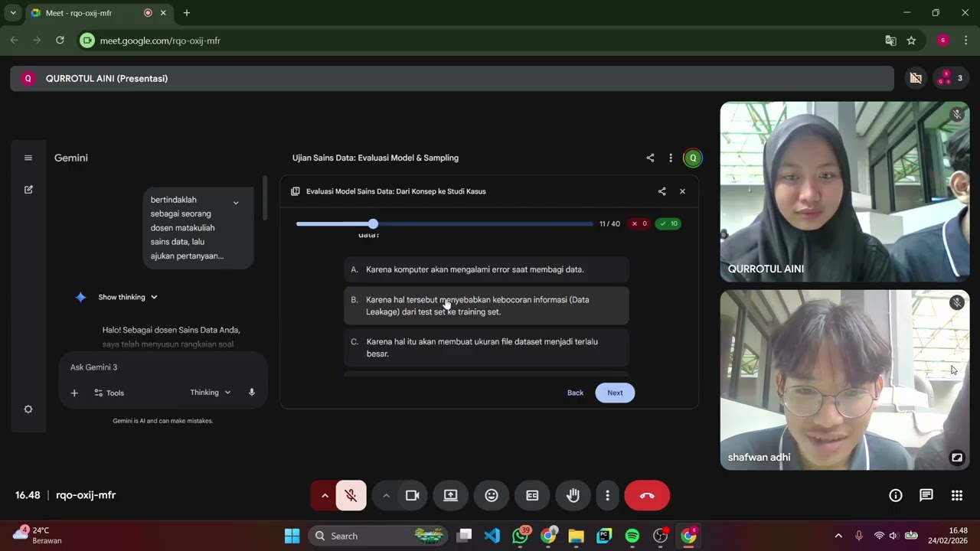
Task: Open video settings chevron beside camera
Action: (x=386, y=495)
